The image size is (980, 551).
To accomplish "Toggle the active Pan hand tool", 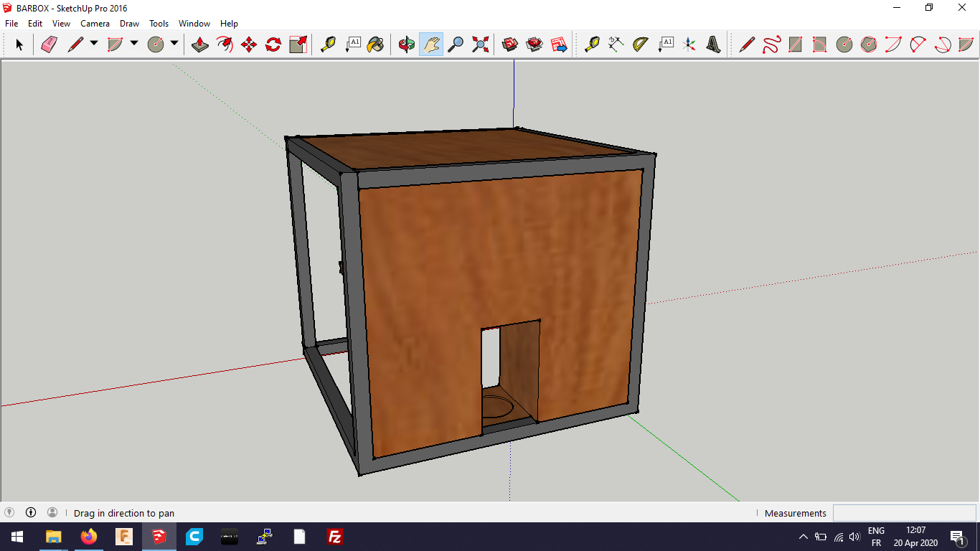I will click(431, 44).
